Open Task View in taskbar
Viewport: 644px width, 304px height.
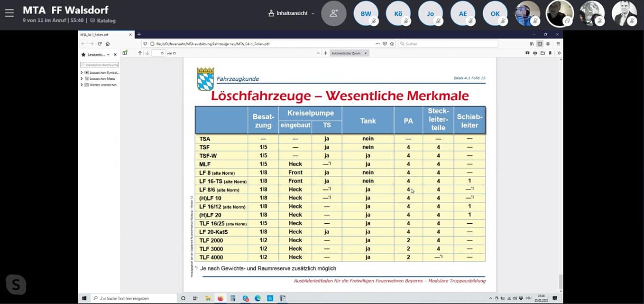pyautogui.click(x=195, y=298)
